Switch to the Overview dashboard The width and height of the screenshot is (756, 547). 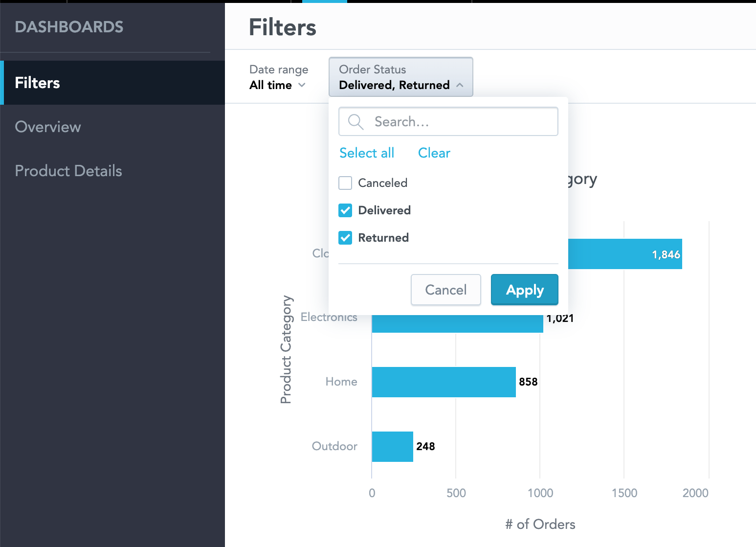click(48, 127)
